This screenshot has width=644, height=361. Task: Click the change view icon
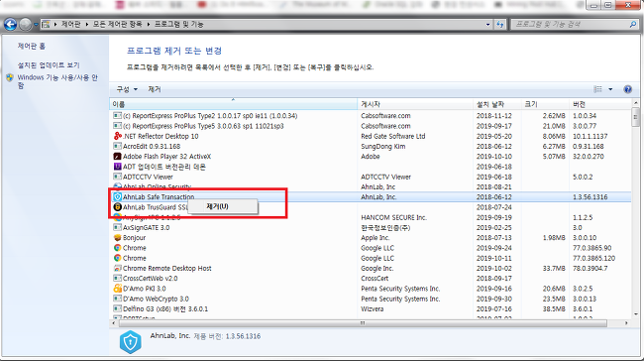coord(598,89)
